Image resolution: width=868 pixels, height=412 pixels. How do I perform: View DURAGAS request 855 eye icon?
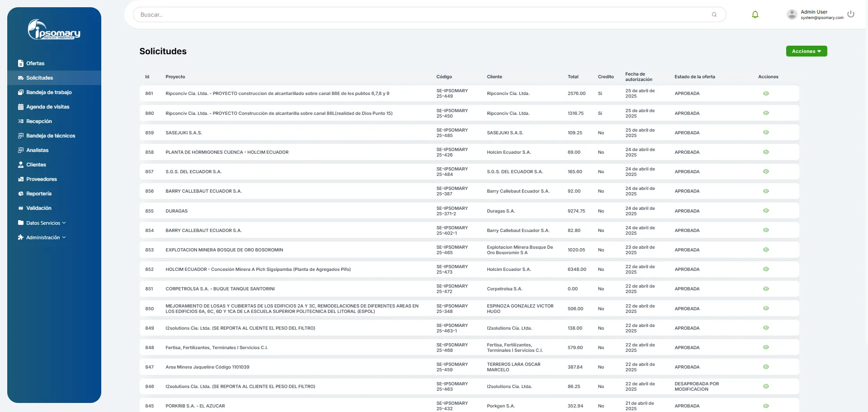pos(766,211)
